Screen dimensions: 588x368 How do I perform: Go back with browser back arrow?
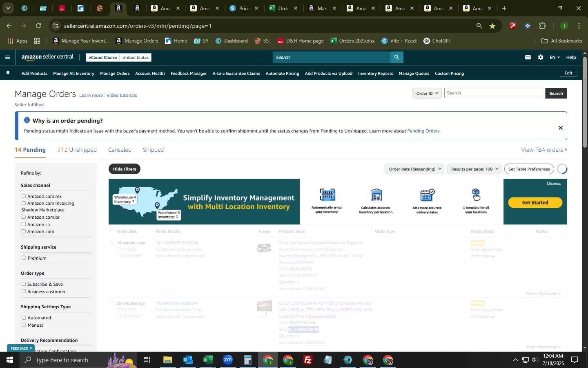(9, 26)
